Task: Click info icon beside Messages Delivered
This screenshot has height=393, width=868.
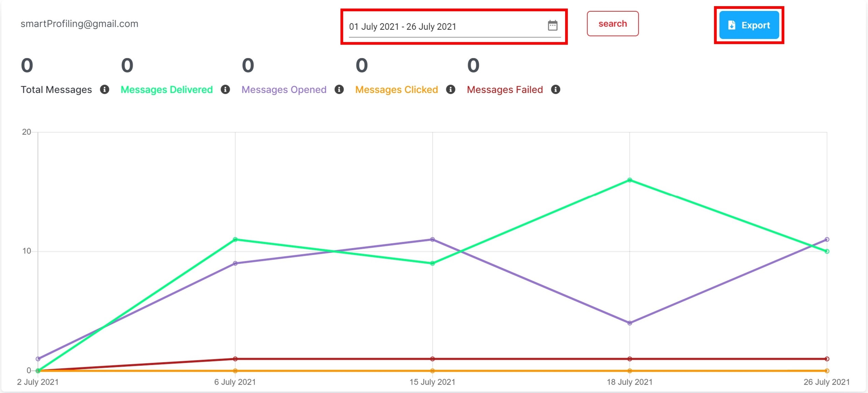Action: pyautogui.click(x=225, y=89)
